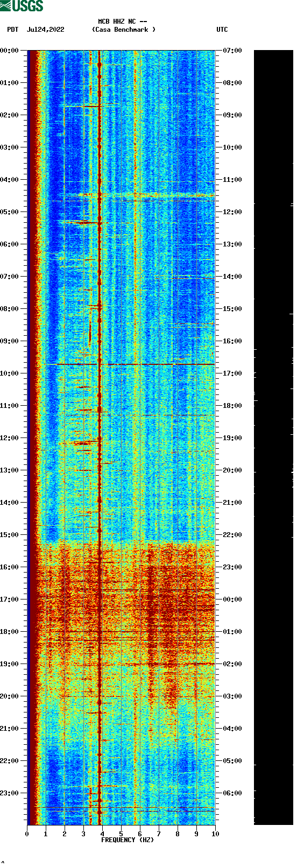Click frequency axis label 6
The width and height of the screenshot is (297, 868).
(140, 834)
